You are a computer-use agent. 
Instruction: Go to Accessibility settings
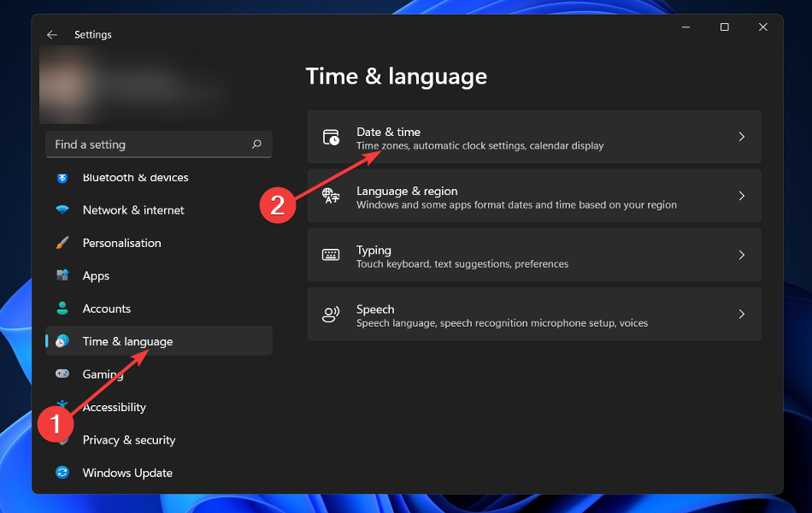[x=158, y=407]
